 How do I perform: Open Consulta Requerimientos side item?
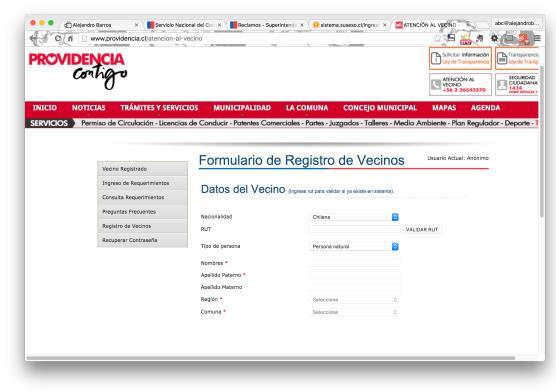[x=143, y=197]
